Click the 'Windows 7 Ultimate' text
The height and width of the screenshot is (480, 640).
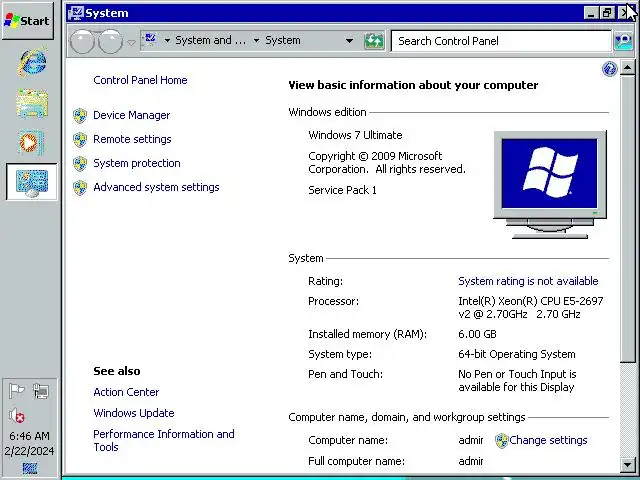[x=355, y=135]
